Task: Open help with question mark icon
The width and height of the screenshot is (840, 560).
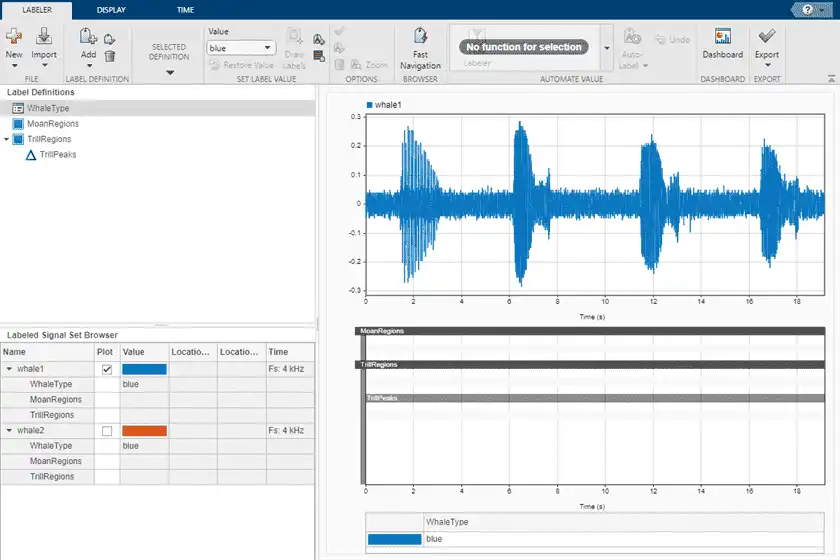Action: click(808, 9)
